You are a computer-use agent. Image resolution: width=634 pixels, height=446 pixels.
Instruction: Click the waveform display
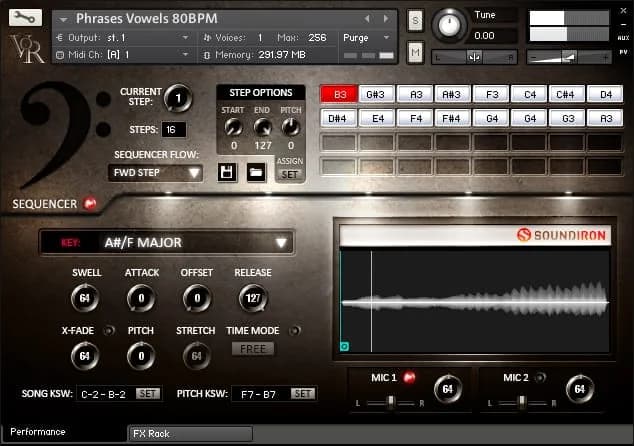[x=475, y=301]
